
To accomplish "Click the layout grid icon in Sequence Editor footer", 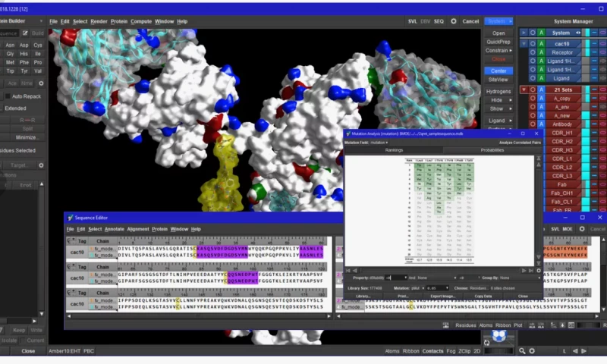I will click(571, 325).
